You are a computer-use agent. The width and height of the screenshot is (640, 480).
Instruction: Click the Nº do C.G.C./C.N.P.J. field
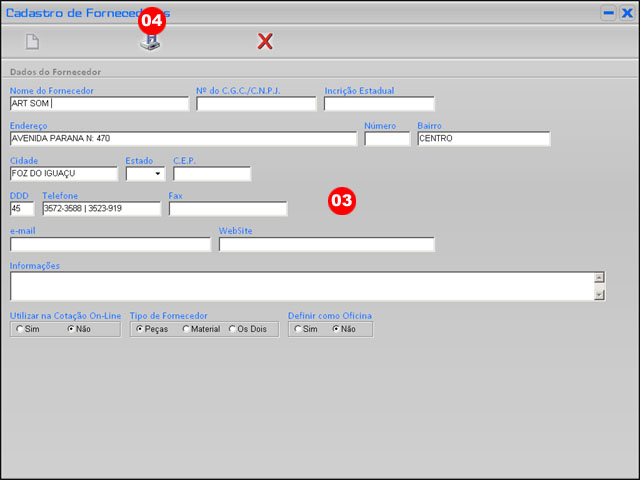[x=255, y=103]
